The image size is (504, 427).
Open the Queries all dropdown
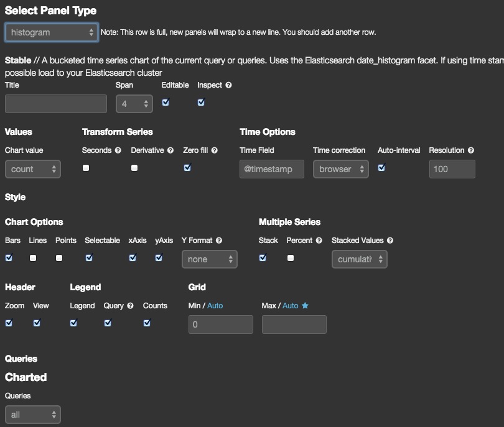click(x=32, y=415)
